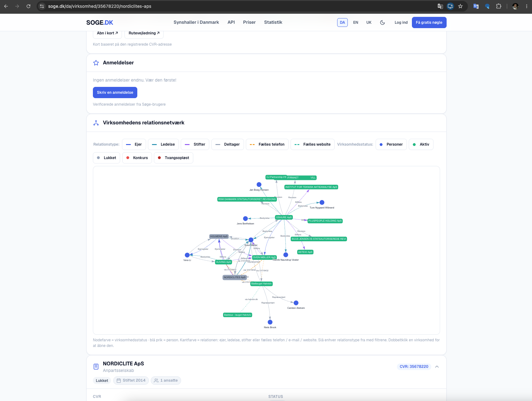
Task: Go back to the previous browser page
Action: (6, 6)
